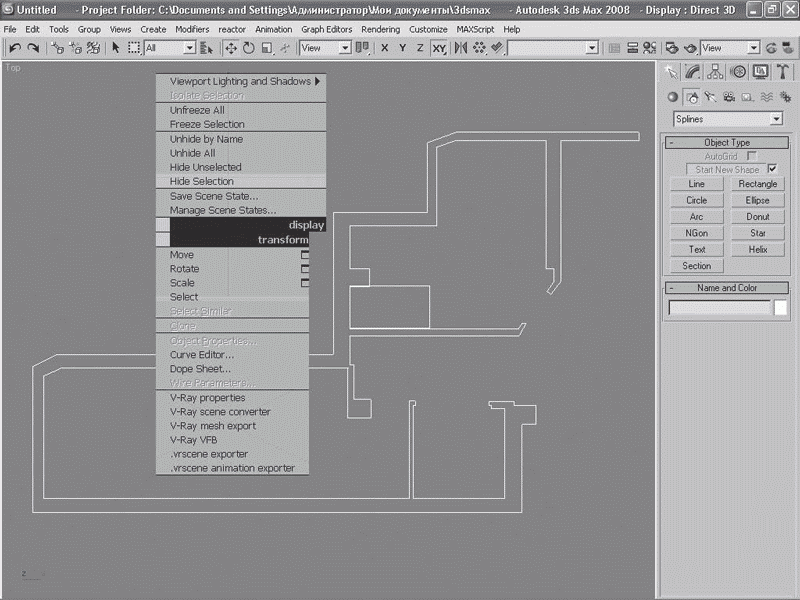Activate the Select and Rotate tool
This screenshot has width=800, height=600.
(248, 48)
